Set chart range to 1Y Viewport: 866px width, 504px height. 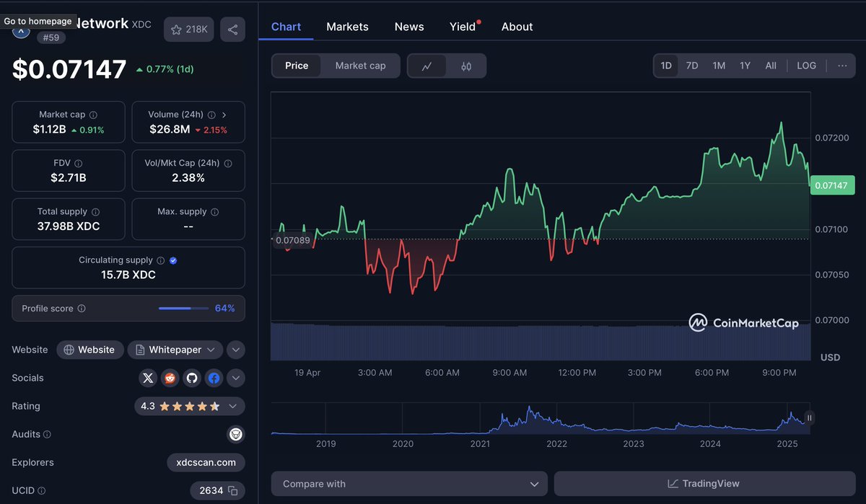745,66
